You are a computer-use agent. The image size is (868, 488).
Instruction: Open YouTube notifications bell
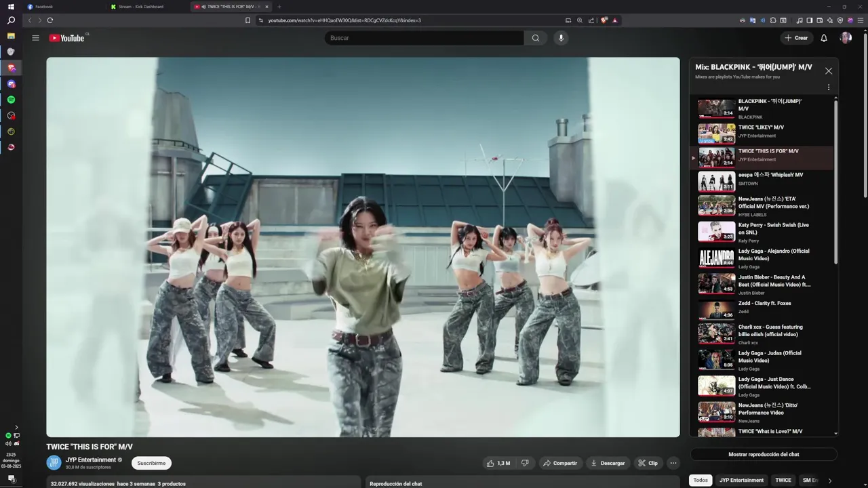(x=824, y=38)
